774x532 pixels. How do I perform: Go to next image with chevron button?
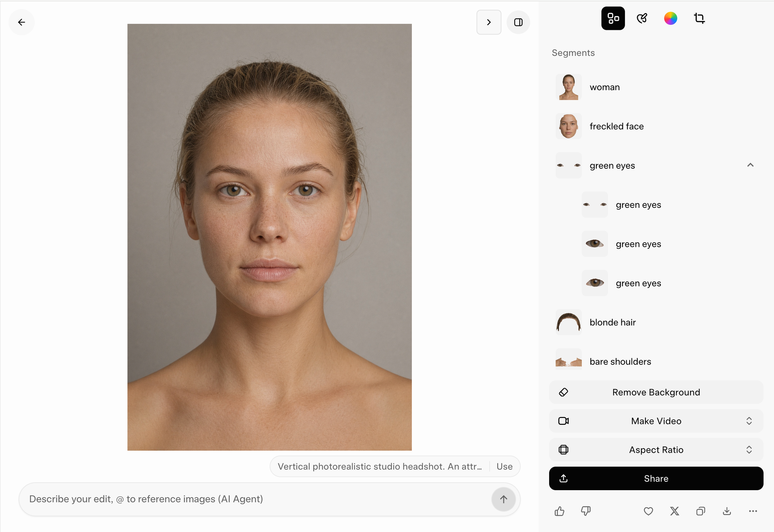point(489,22)
